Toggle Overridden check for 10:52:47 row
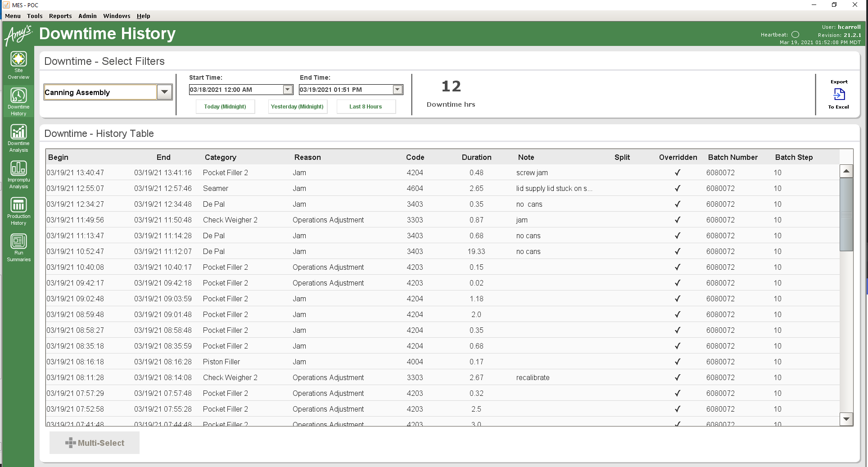The image size is (868, 467). tap(678, 251)
